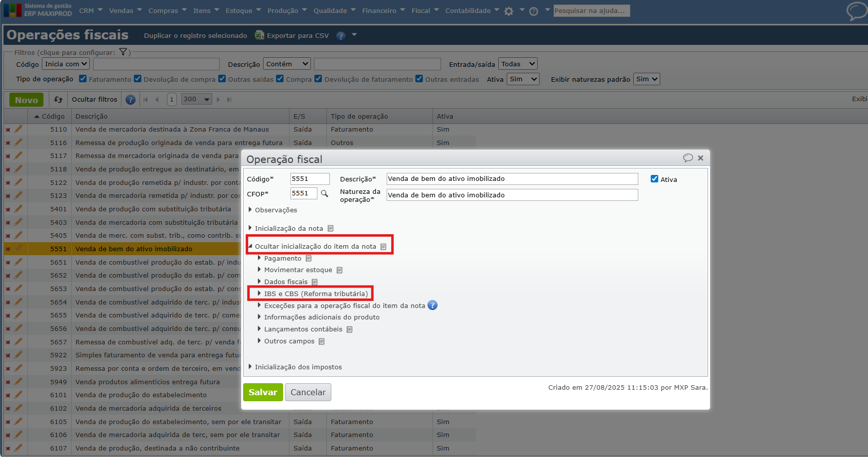Delete row 5110 with the red X
This screenshot has height=457, width=868.
click(x=8, y=130)
